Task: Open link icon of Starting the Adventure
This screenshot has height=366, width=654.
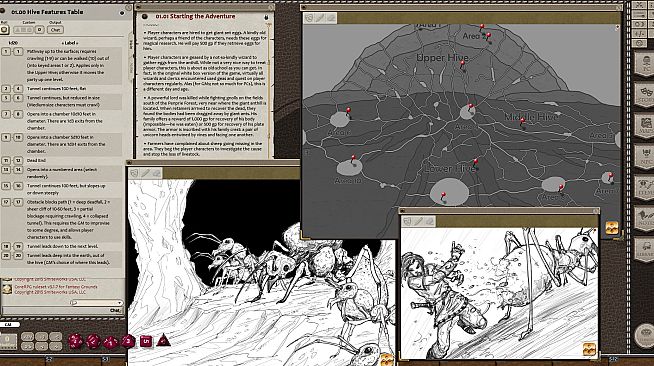Action: (145, 17)
